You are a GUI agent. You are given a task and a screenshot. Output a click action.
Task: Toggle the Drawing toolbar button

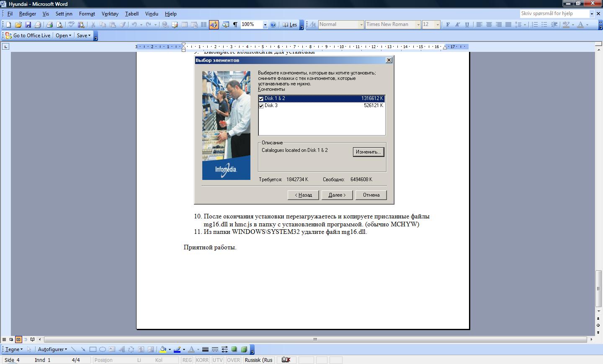click(x=214, y=25)
